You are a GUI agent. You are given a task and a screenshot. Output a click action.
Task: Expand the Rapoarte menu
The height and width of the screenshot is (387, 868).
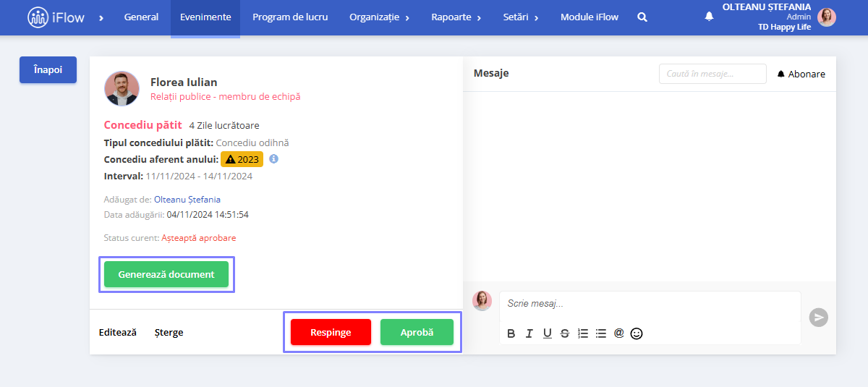(456, 17)
